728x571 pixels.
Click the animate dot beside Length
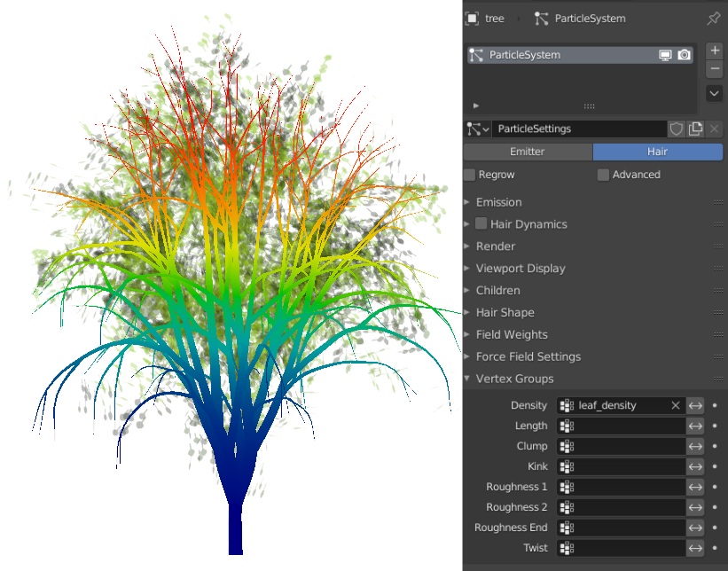pos(715,426)
